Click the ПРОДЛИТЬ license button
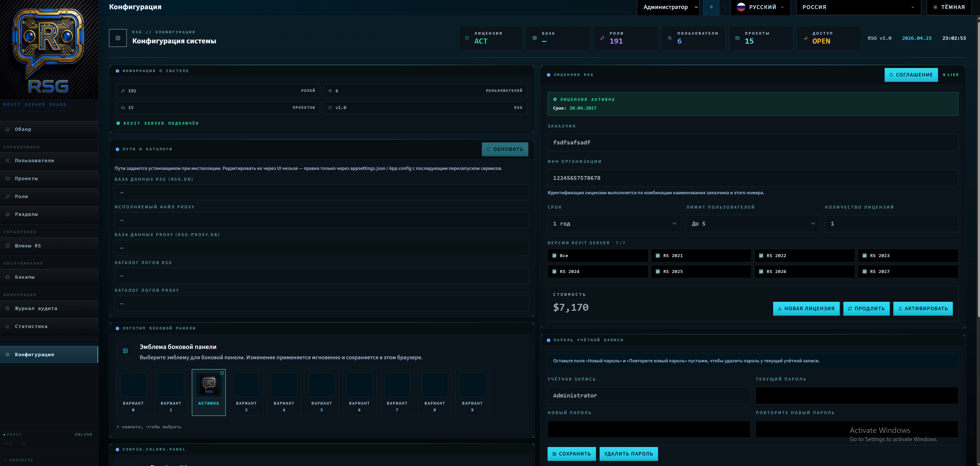 [867, 308]
